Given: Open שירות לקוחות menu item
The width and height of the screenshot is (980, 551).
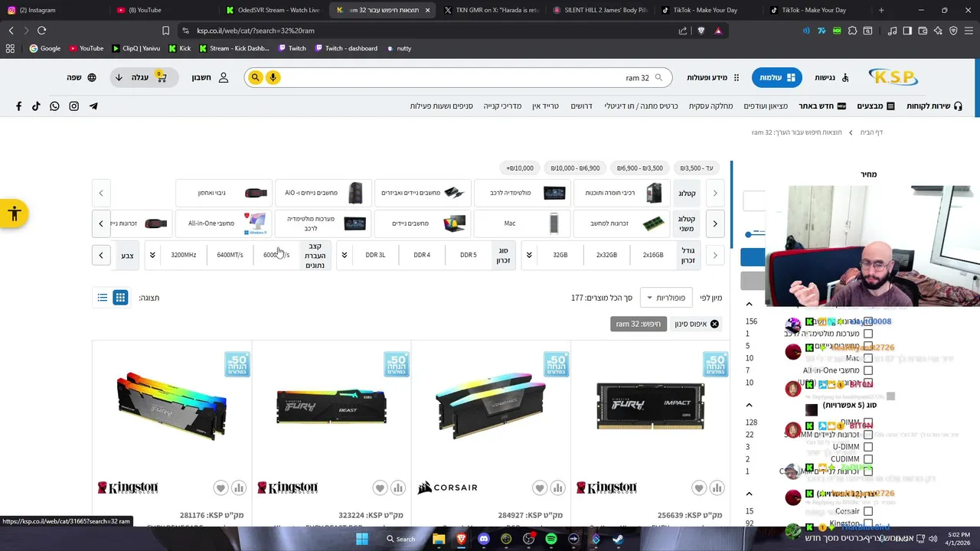Looking at the screenshot, I should pos(935,106).
